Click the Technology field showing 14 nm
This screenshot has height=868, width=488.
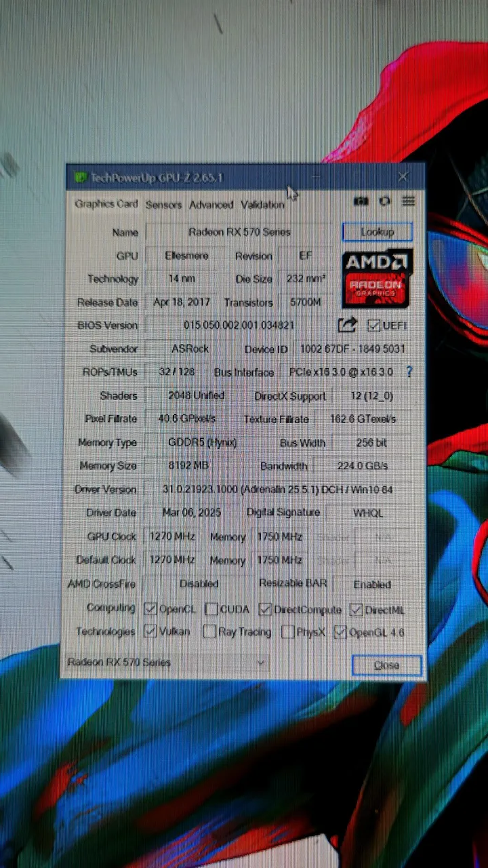click(x=183, y=279)
